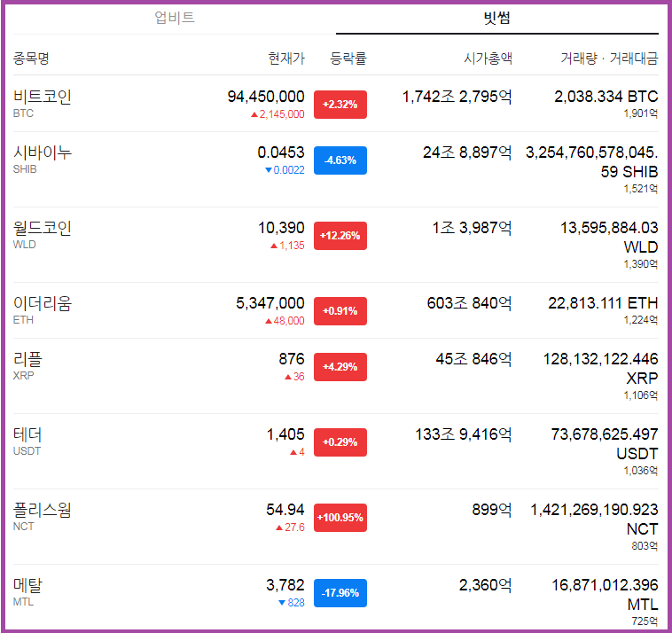This screenshot has width=672, height=633.
Task: Click the MTL price 3,782
Action: [x=285, y=585]
